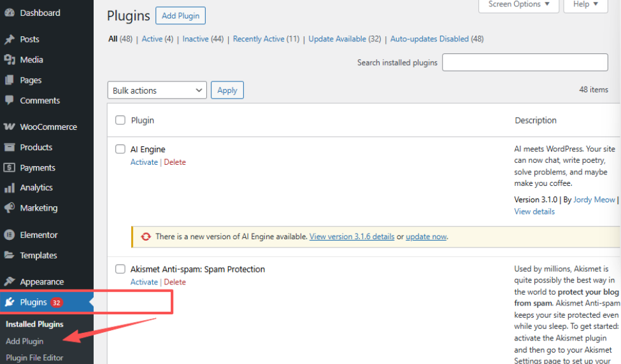Viewport: 621px width, 364px height.
Task: Click the Elementor circle icon
Action: pyautogui.click(x=10, y=235)
